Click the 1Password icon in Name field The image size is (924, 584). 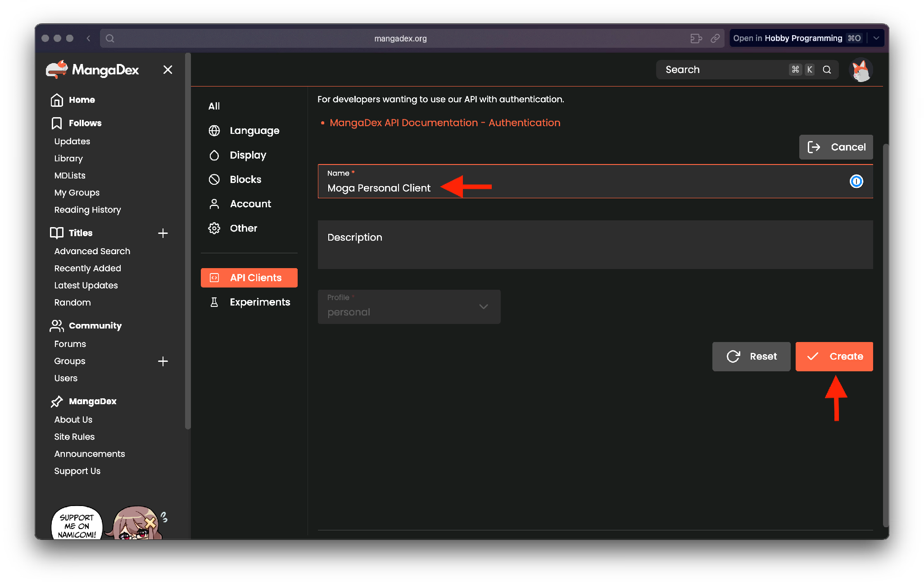tap(856, 181)
